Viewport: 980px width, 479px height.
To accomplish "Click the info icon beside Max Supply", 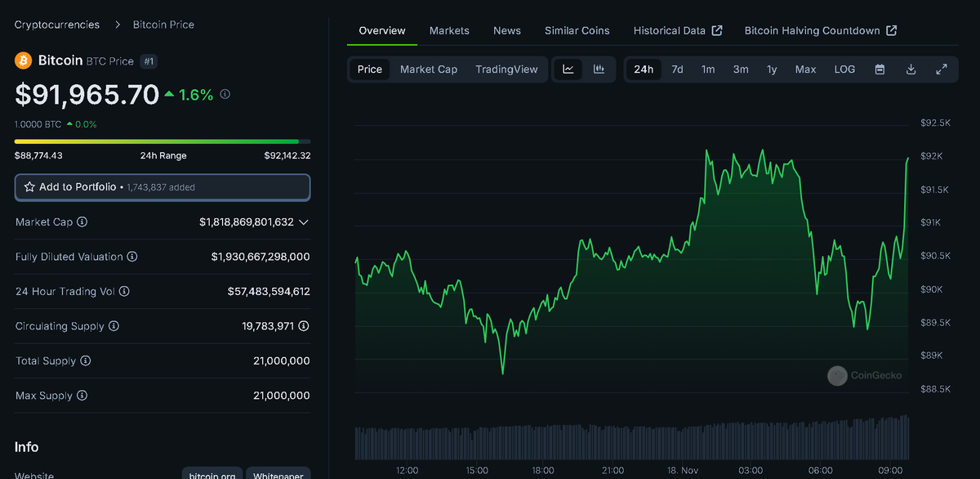I will coord(82,396).
